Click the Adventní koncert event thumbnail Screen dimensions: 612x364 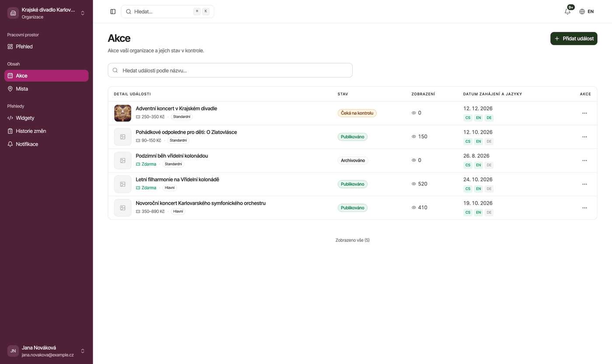(x=123, y=113)
